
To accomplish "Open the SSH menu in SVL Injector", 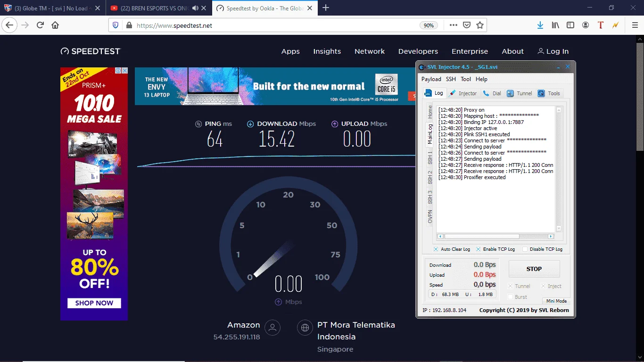I will coord(451,79).
